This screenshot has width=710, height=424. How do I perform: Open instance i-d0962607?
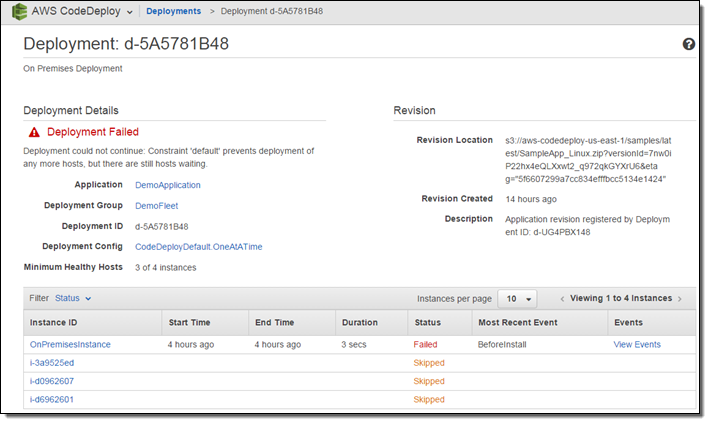point(51,381)
